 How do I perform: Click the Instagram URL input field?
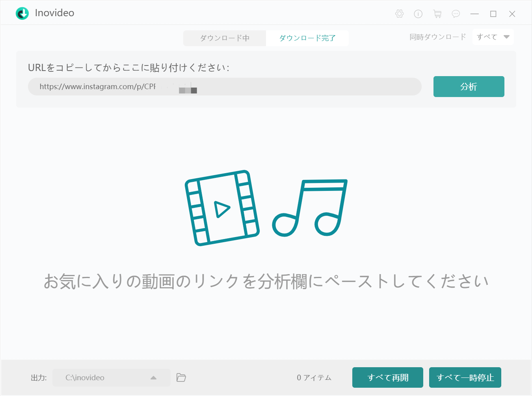[225, 86]
